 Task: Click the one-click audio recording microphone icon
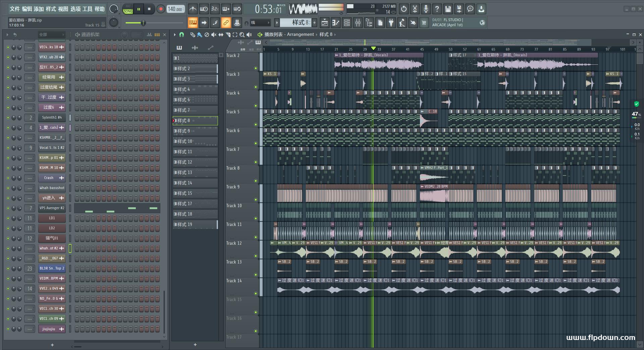pyautogui.click(x=426, y=9)
